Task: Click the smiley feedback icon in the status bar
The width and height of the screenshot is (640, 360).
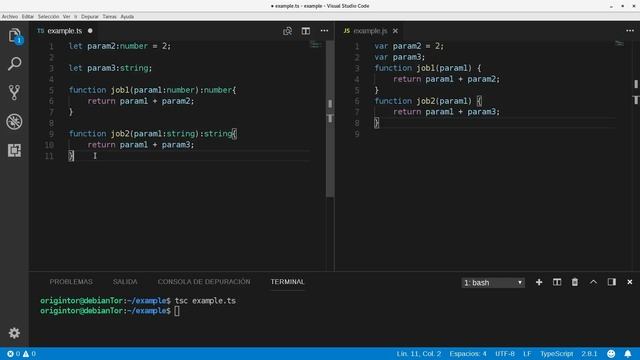Action: (x=611, y=354)
